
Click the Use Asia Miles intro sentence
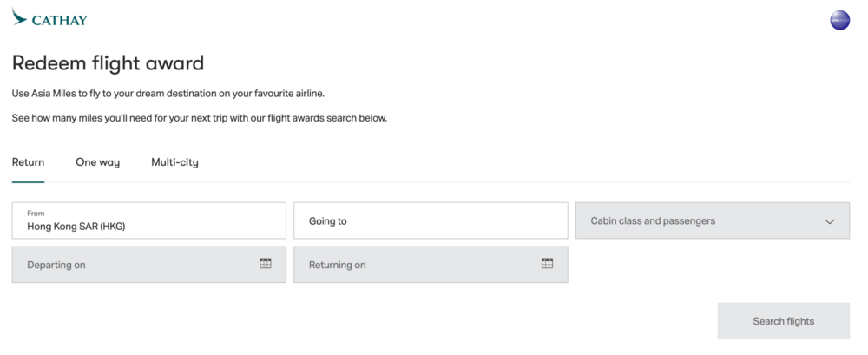[x=168, y=94]
